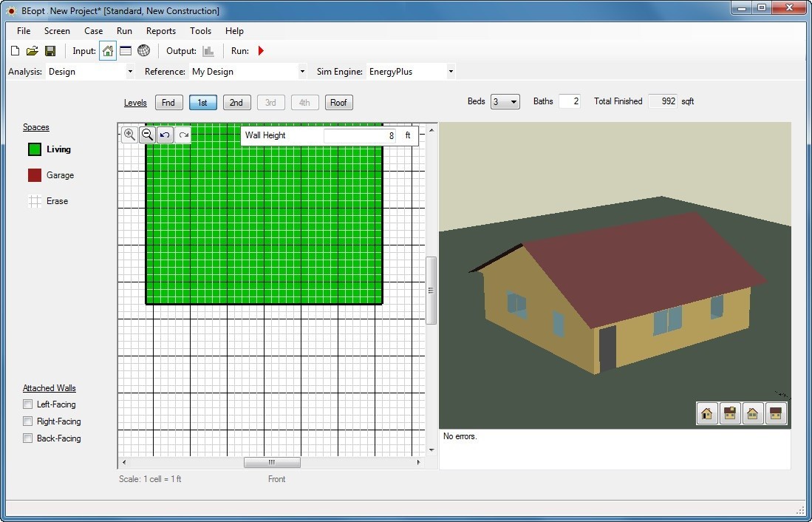Select the 2nd level button
The image size is (812, 522).
pos(236,103)
